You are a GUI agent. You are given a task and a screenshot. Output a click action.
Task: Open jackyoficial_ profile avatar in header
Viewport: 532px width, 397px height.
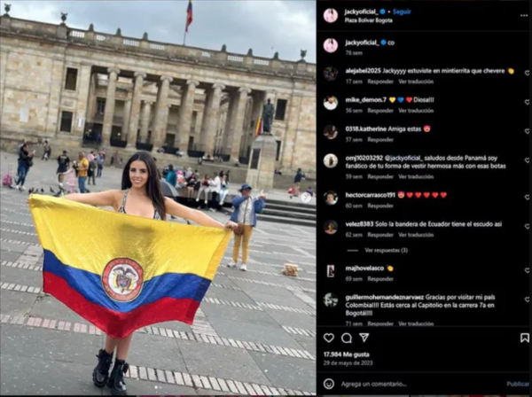point(331,16)
